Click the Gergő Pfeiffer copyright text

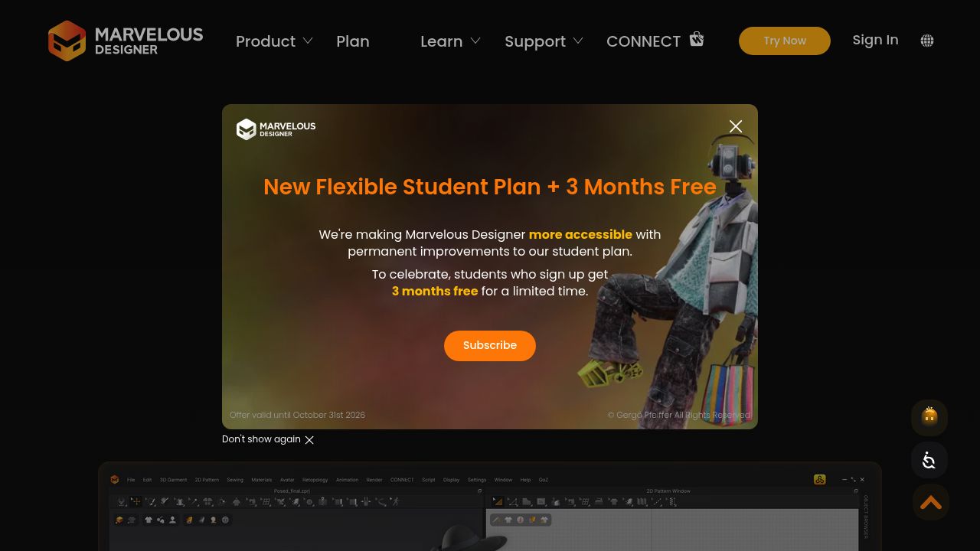679,415
